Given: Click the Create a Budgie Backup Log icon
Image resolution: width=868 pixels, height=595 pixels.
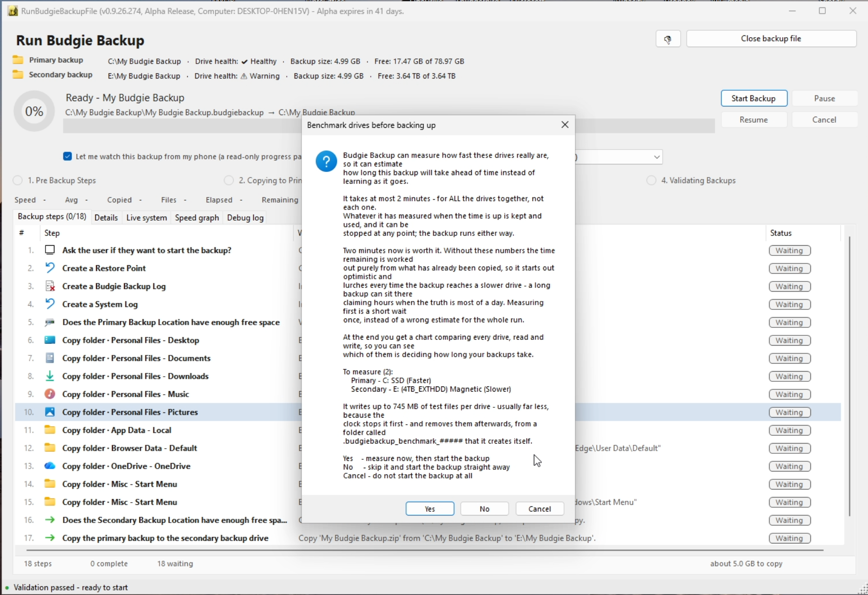Looking at the screenshot, I should [50, 286].
